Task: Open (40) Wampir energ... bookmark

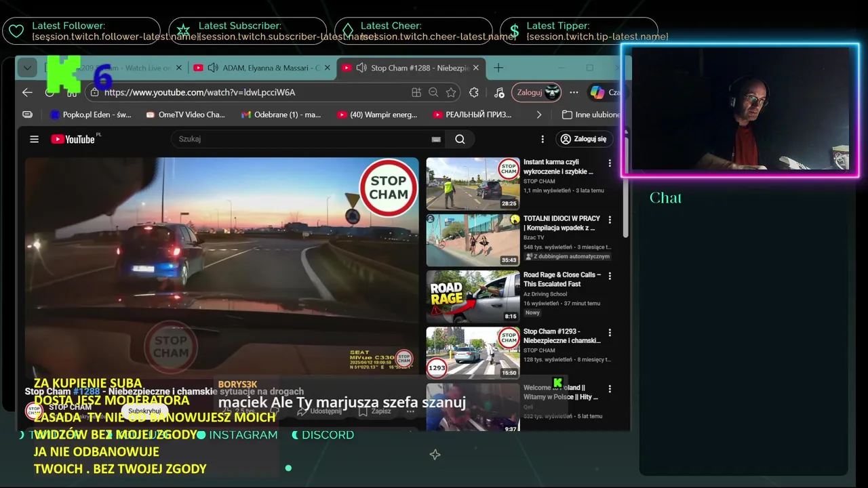Action: (377, 115)
